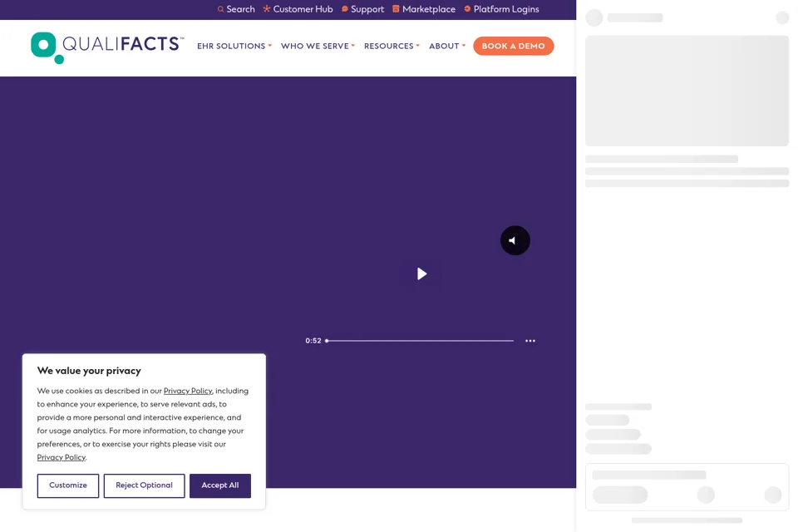Play the hero video
The height and width of the screenshot is (532, 798).
click(421, 273)
